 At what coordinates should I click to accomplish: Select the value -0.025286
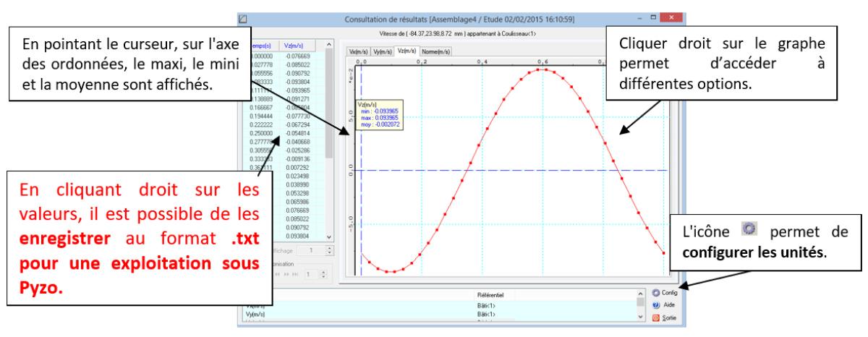pyautogui.click(x=297, y=150)
